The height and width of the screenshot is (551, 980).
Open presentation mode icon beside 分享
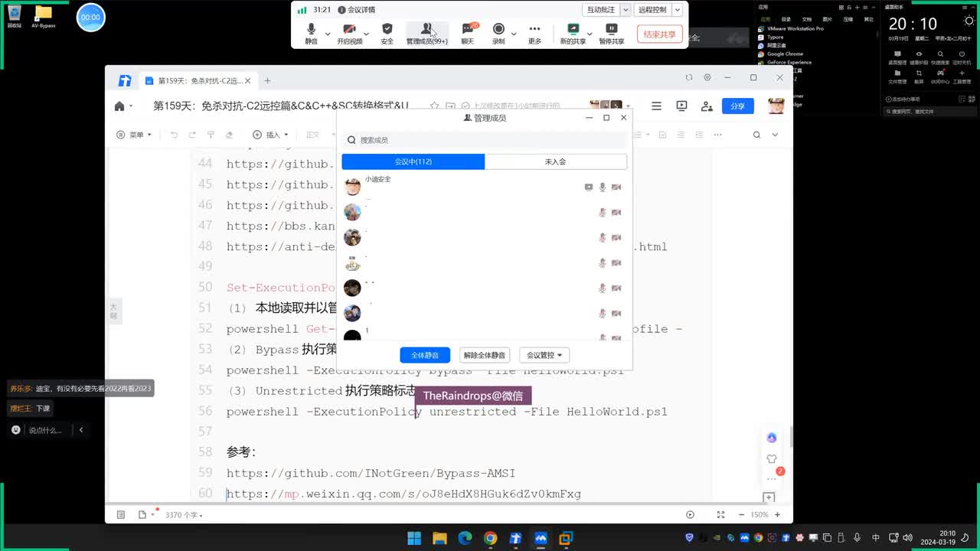(x=681, y=106)
